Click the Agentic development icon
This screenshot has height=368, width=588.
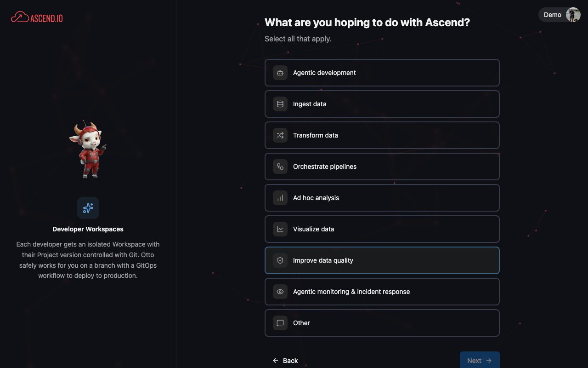280,72
